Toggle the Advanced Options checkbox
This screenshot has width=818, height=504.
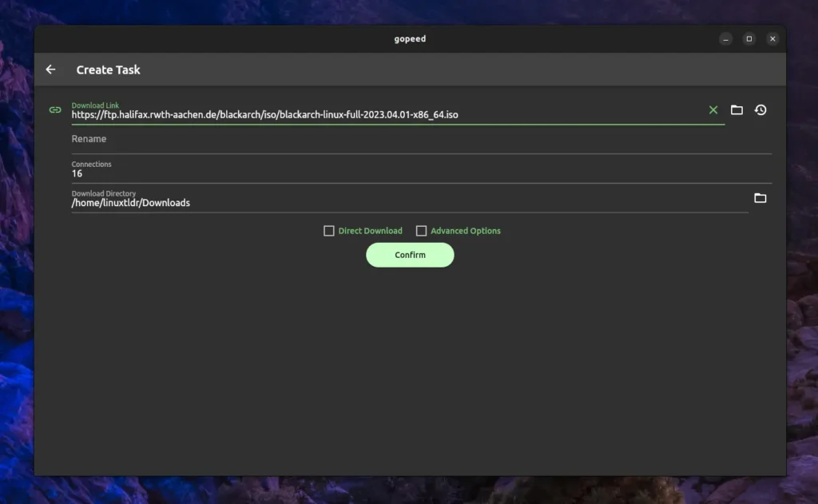[421, 231]
